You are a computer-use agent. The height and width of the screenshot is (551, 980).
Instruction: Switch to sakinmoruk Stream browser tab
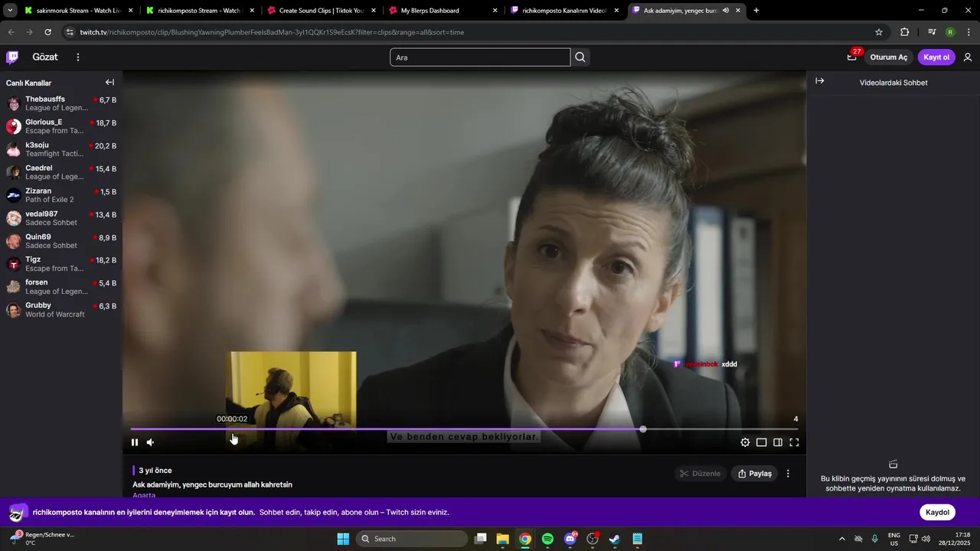(78, 11)
